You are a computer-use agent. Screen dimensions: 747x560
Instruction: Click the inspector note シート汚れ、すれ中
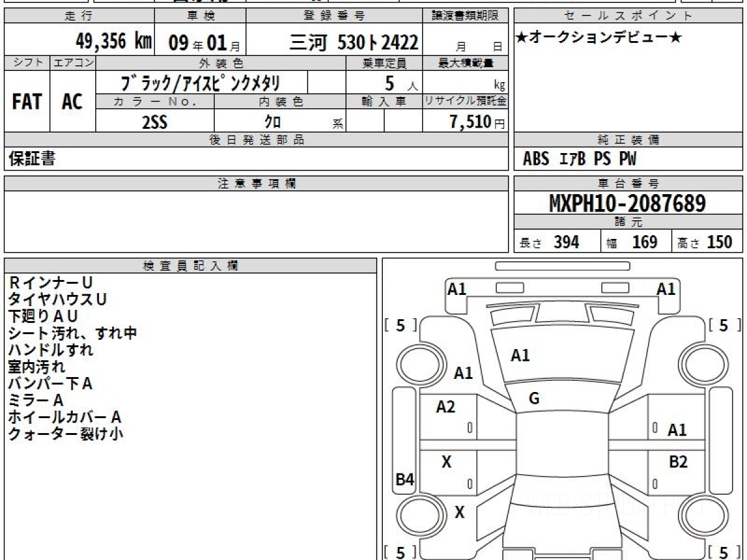click(x=72, y=333)
